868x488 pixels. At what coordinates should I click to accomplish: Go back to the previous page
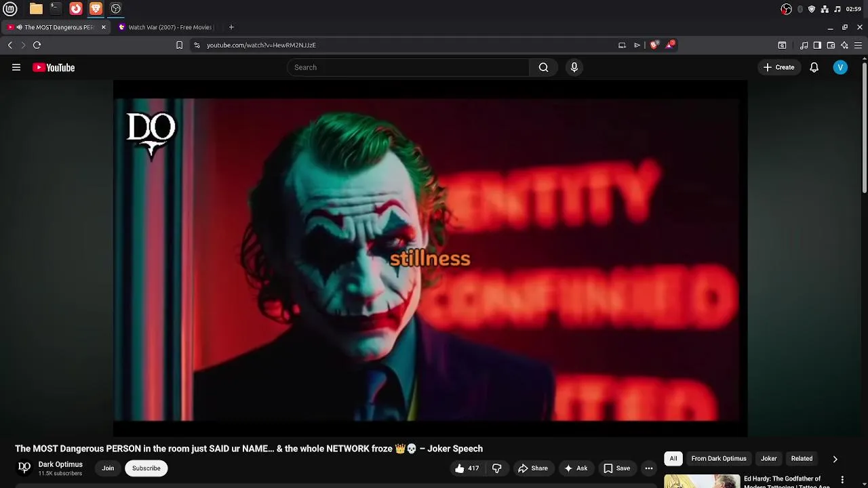10,45
